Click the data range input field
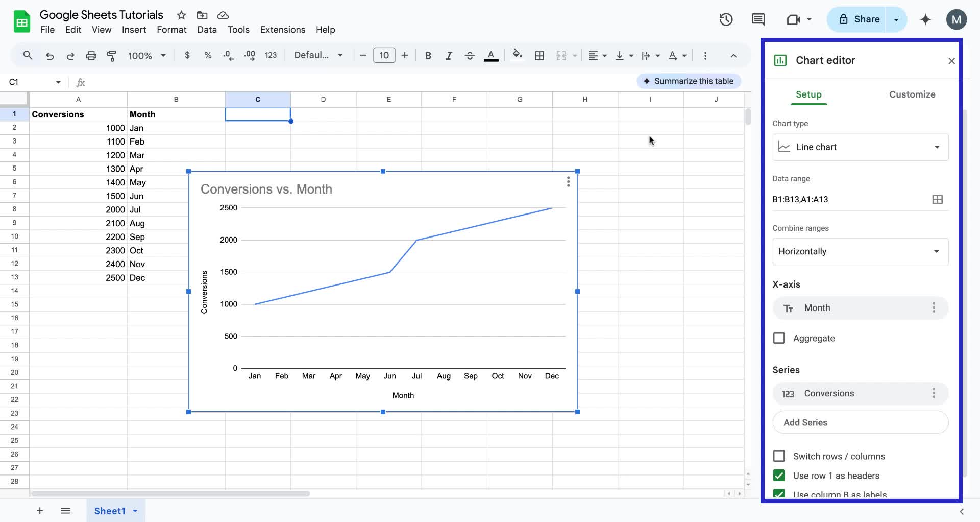 click(x=842, y=199)
